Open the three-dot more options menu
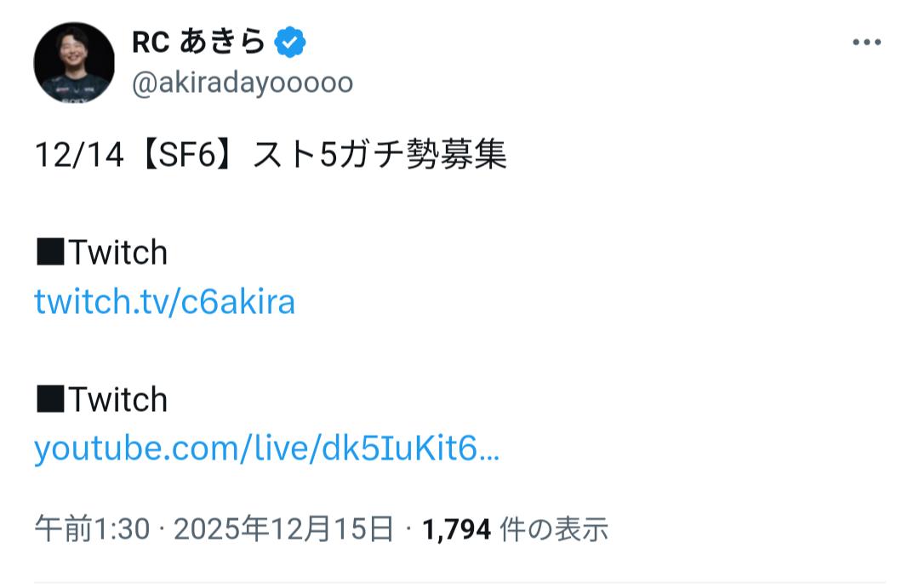Viewport: 919px width, 588px height. point(866,43)
